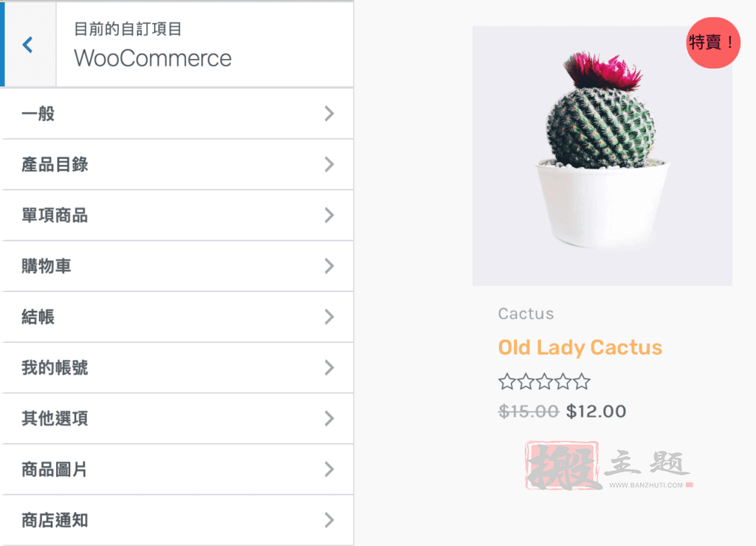The height and width of the screenshot is (546, 756).
Task: Open the 我的帳號 settings panel
Action: tap(177, 367)
